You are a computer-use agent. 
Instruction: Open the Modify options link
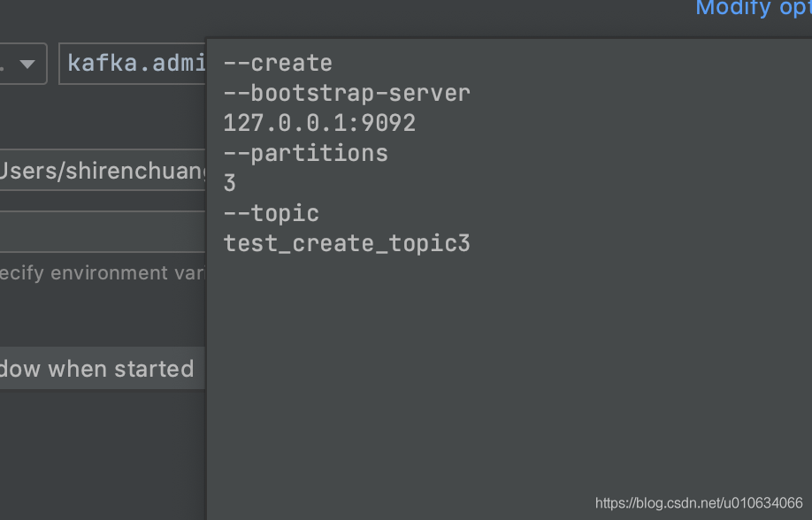(754, 8)
